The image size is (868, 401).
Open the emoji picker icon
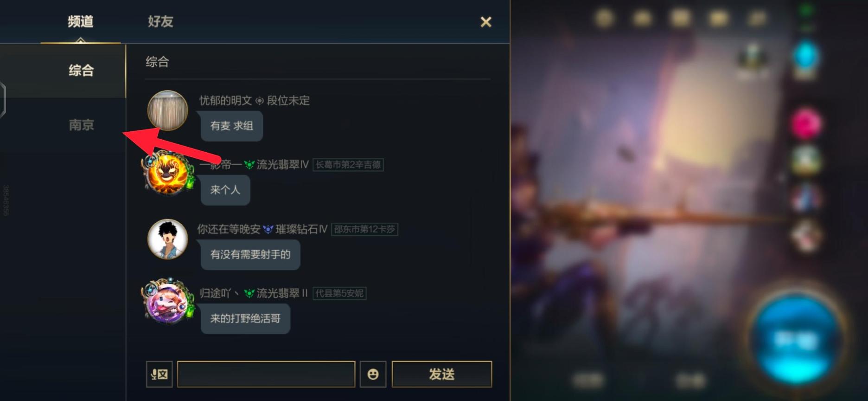click(373, 374)
